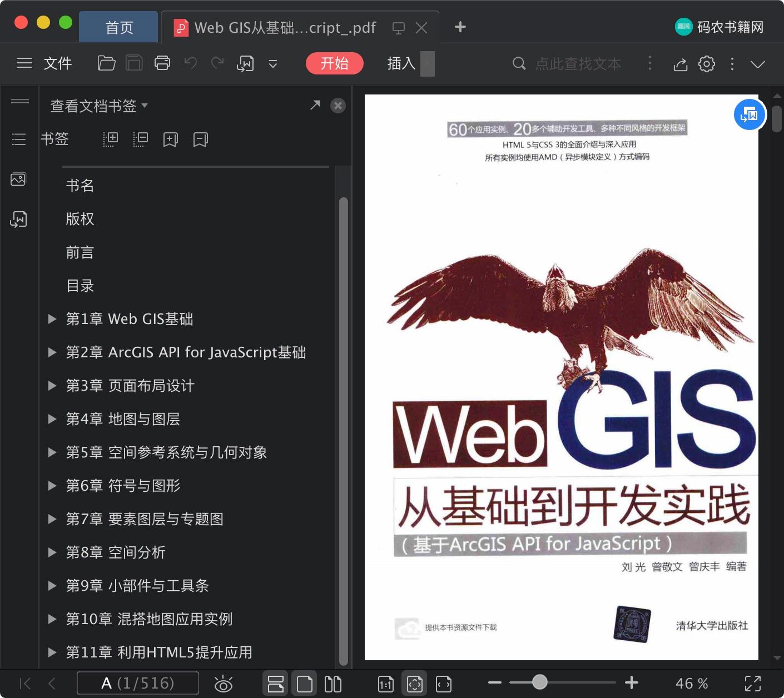Click the collapse all bookmarks icon
The image size is (784, 698).
141,139
